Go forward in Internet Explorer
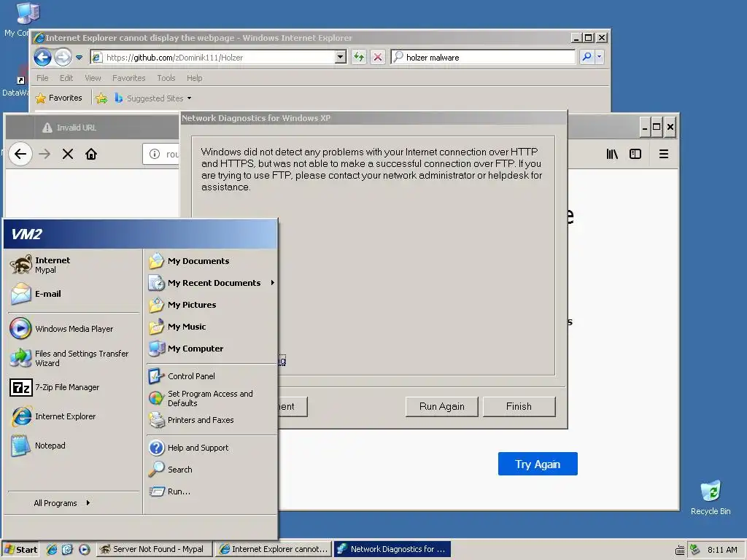 pyautogui.click(x=63, y=58)
